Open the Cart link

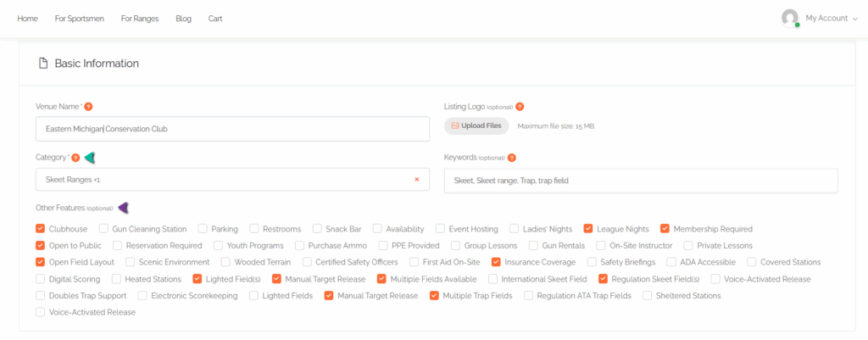tap(215, 18)
